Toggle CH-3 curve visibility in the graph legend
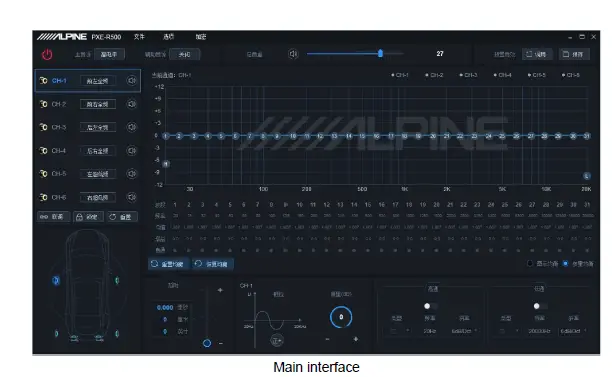The height and width of the screenshot is (377, 612). pyautogui.click(x=468, y=75)
